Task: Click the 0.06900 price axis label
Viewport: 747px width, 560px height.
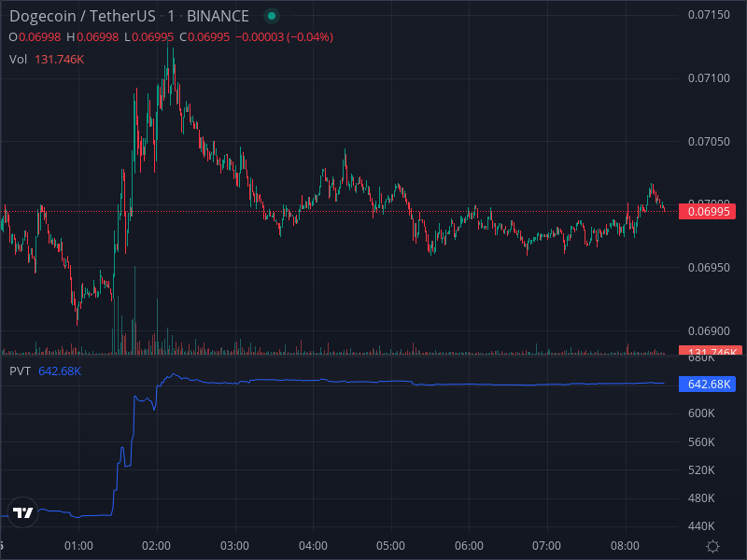Action: 709,331
